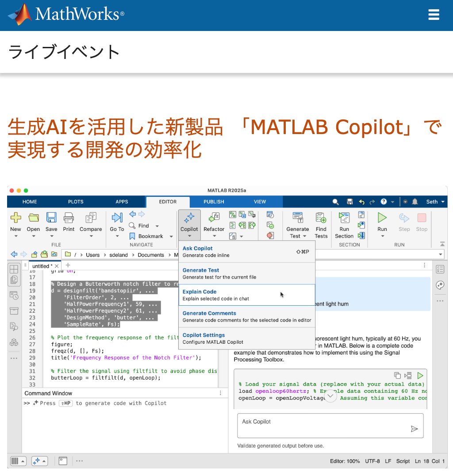Switch to the PLOTS tab
The image size is (453, 476).
(x=76, y=202)
